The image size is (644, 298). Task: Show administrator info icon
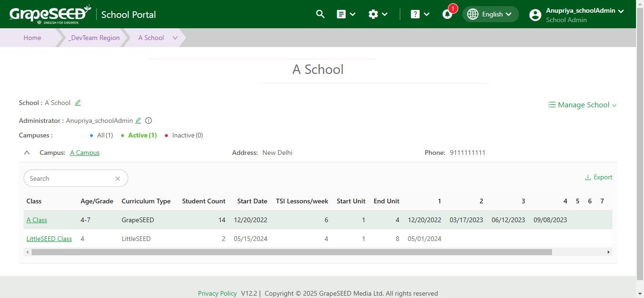(149, 121)
